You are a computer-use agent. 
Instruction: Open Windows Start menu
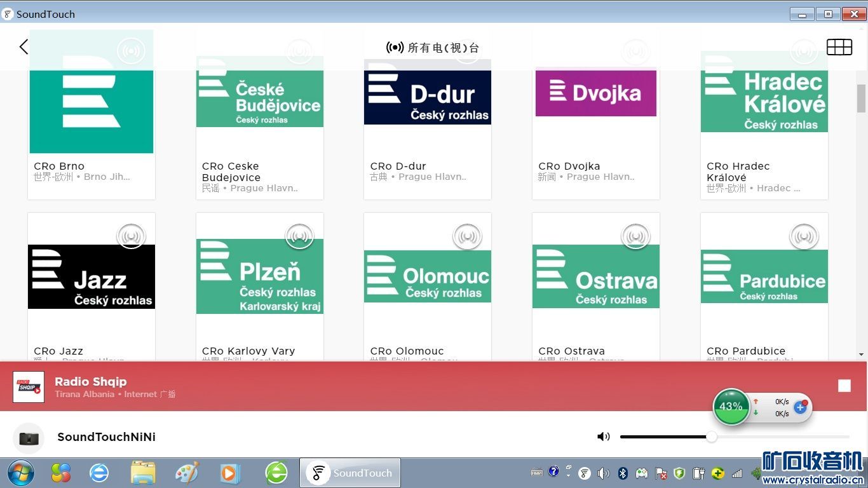coord(21,473)
